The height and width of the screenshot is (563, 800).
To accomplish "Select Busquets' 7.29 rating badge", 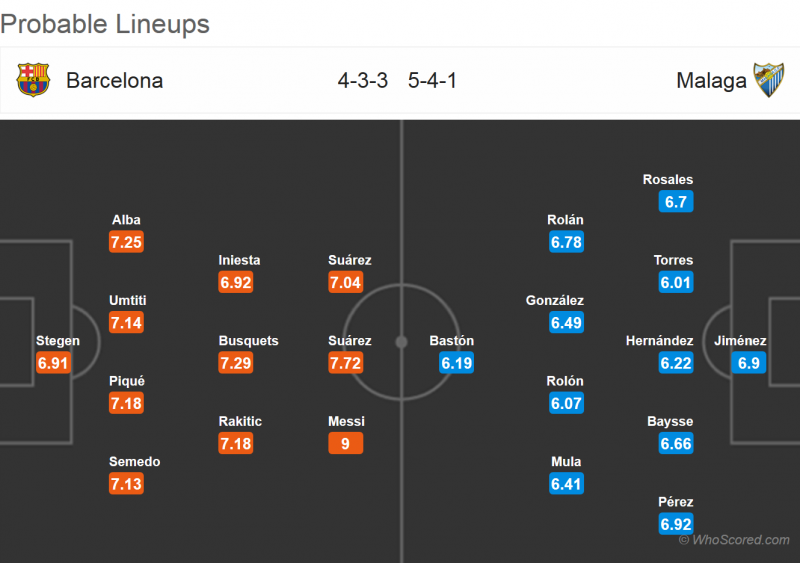I will [236, 363].
